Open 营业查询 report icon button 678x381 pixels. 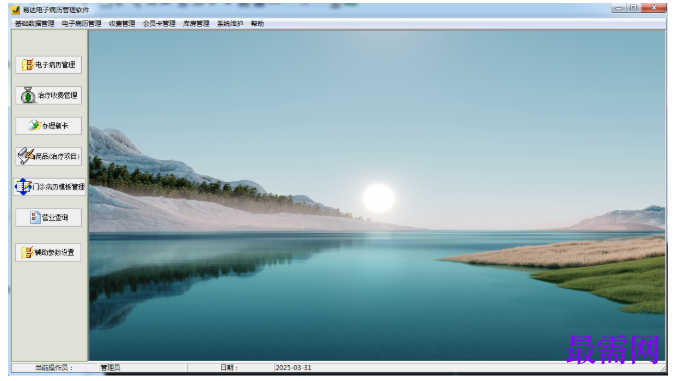click(48, 217)
